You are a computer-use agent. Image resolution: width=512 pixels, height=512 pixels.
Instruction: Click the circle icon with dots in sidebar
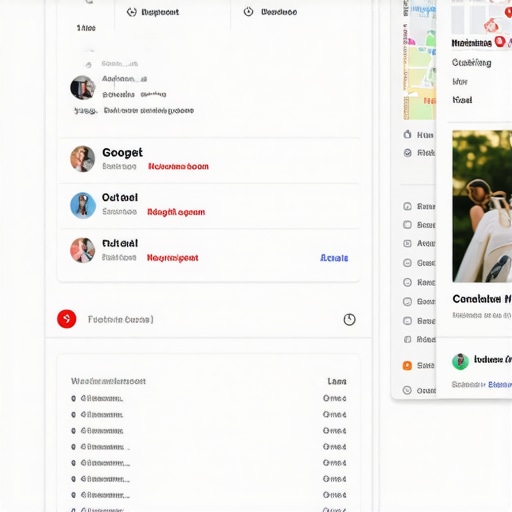point(407,263)
